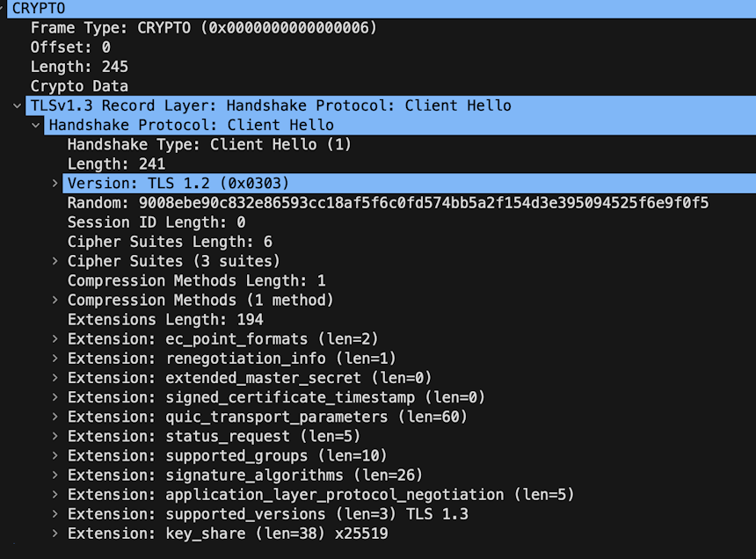Viewport: 756px width, 559px height.
Task: Expand the renegotiation_info extension
Action: (x=55, y=358)
